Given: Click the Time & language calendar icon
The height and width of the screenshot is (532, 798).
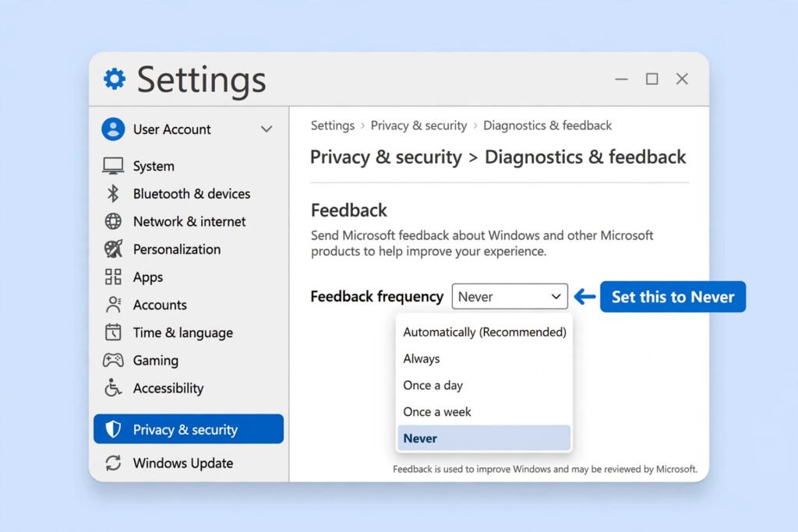Looking at the screenshot, I should coord(113,332).
